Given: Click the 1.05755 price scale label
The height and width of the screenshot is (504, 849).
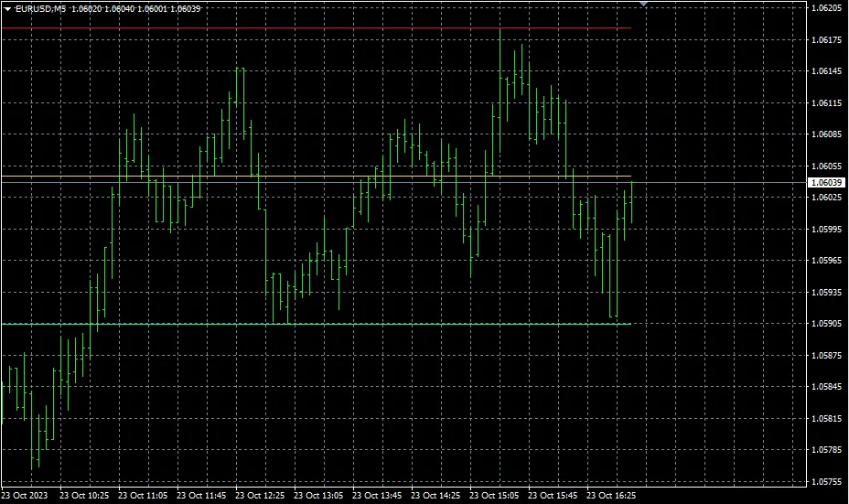Looking at the screenshot, I should point(825,481).
